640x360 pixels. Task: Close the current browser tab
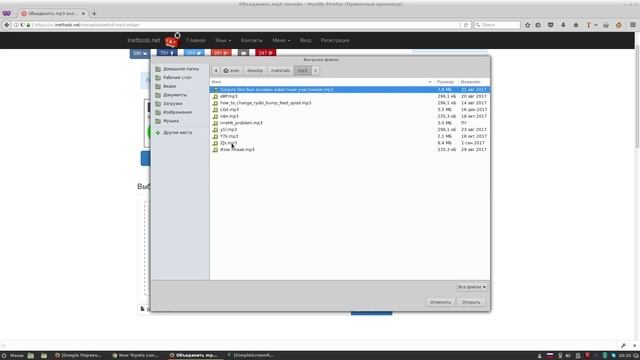tap(83, 13)
